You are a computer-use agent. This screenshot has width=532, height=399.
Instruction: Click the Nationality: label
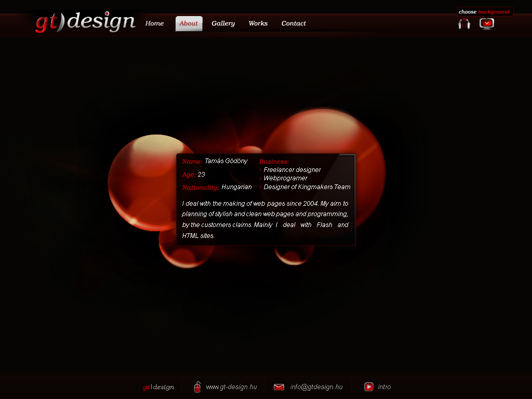pyautogui.click(x=201, y=187)
